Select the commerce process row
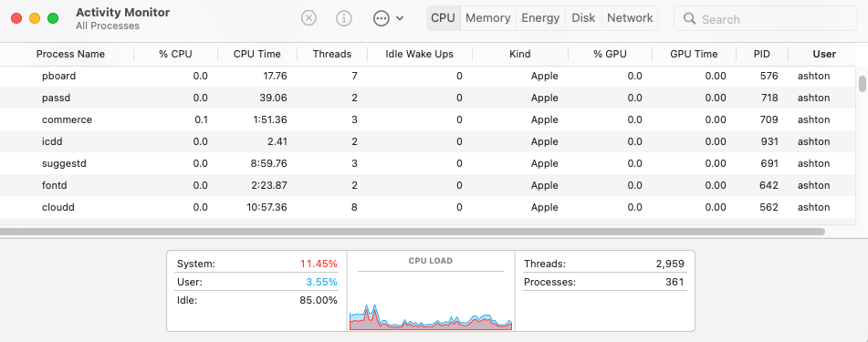 pyautogui.click(x=427, y=119)
